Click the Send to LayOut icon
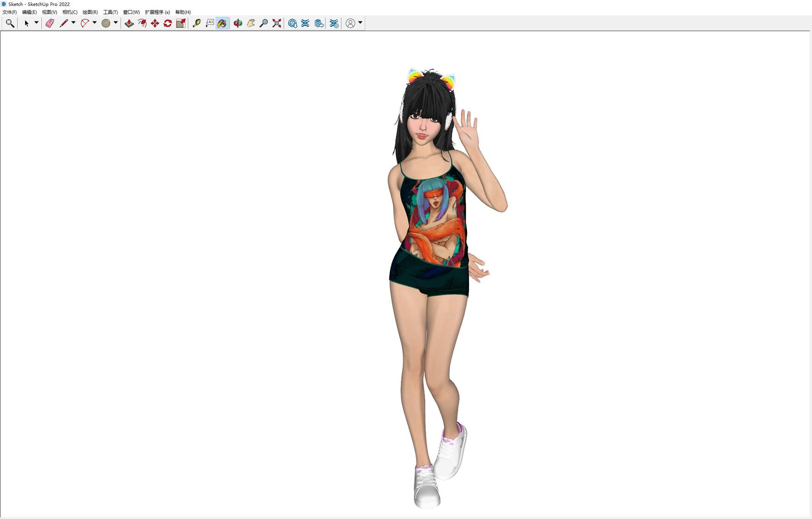This screenshot has height=519, width=812. click(x=319, y=23)
